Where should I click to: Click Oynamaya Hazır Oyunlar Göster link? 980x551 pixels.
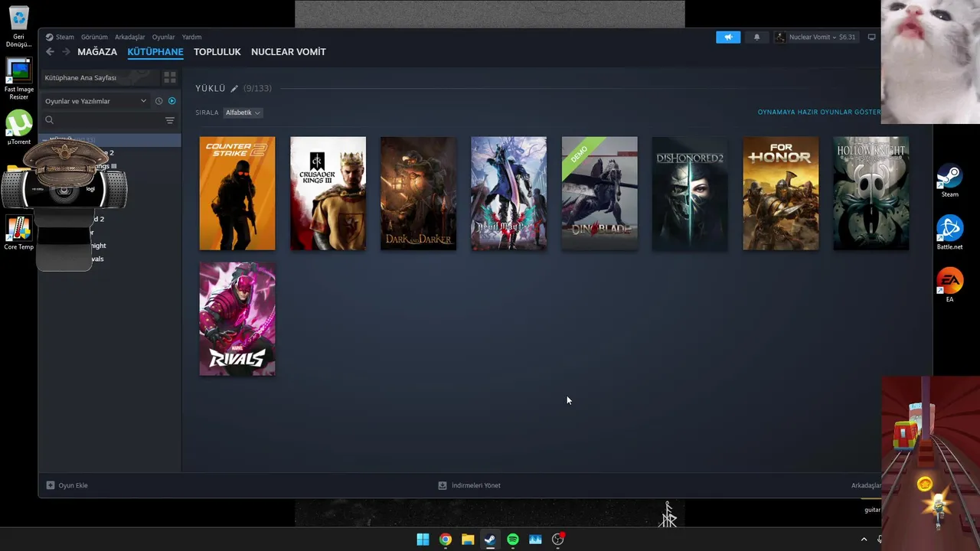pos(819,112)
